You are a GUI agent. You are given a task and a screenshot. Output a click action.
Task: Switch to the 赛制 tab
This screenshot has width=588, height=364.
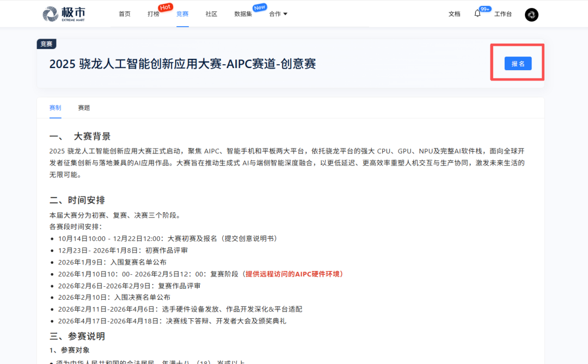click(x=55, y=108)
